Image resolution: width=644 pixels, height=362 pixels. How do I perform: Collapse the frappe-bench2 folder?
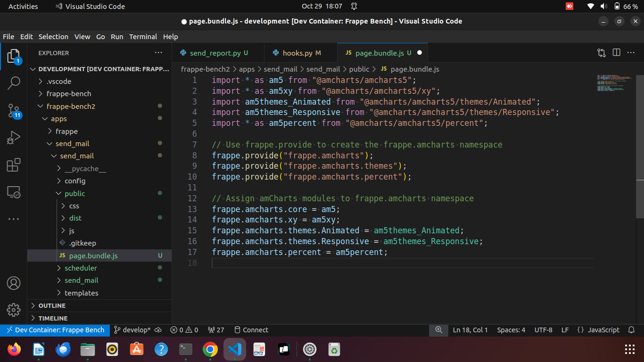pyautogui.click(x=99, y=106)
